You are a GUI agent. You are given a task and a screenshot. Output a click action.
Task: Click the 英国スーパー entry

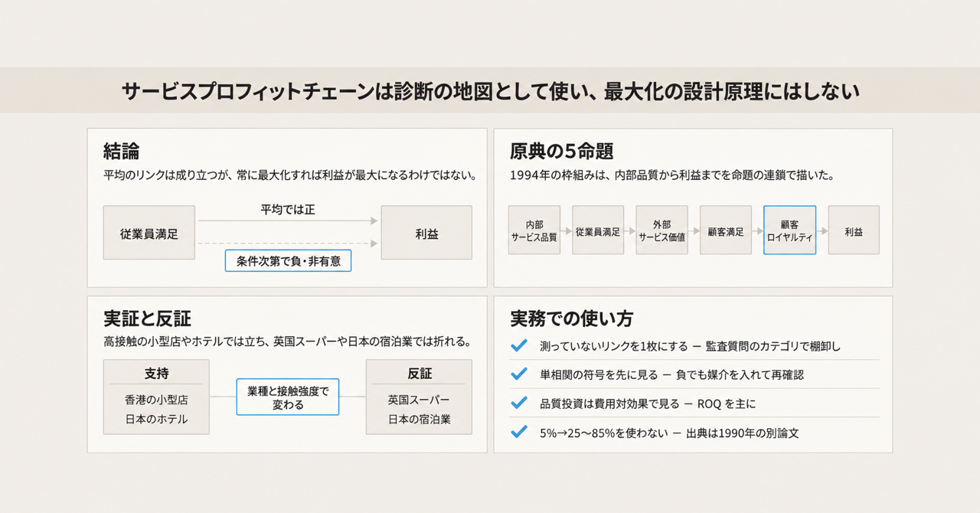tap(420, 400)
